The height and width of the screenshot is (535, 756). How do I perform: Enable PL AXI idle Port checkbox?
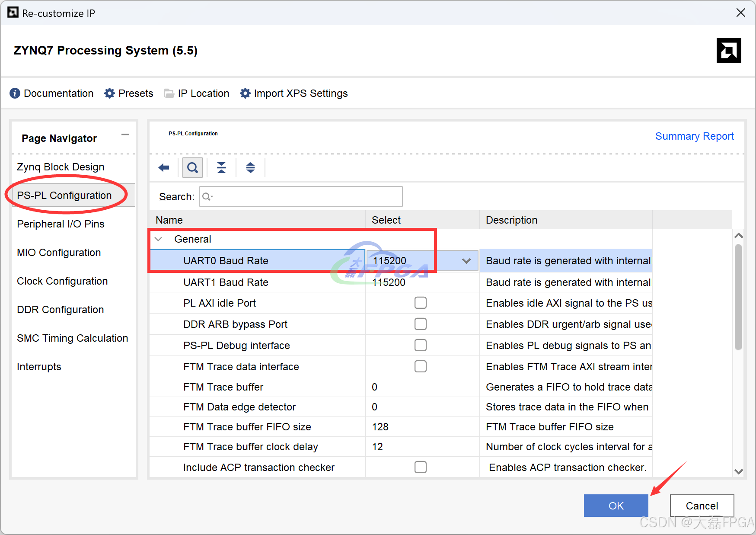[421, 303]
